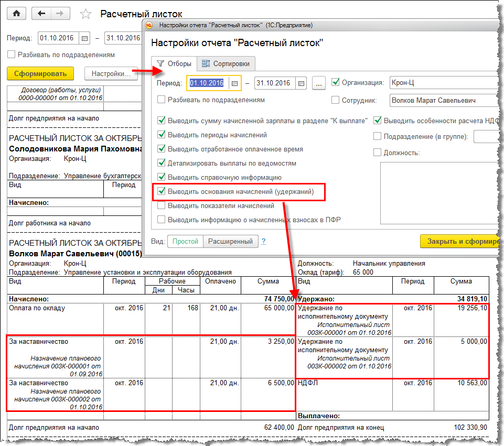This screenshot has width=504, height=446.
Task: Open calendar for main window start date 01.10.2016
Action: (x=84, y=38)
